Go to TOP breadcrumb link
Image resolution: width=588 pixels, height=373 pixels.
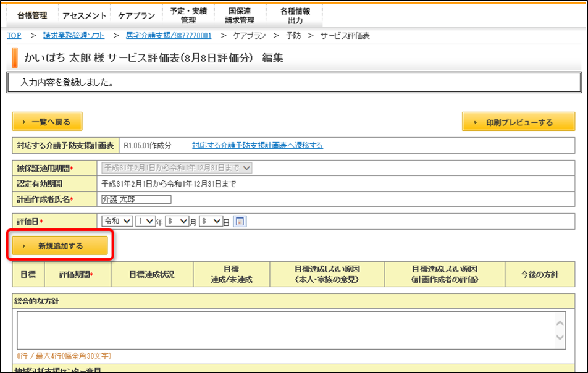point(14,36)
